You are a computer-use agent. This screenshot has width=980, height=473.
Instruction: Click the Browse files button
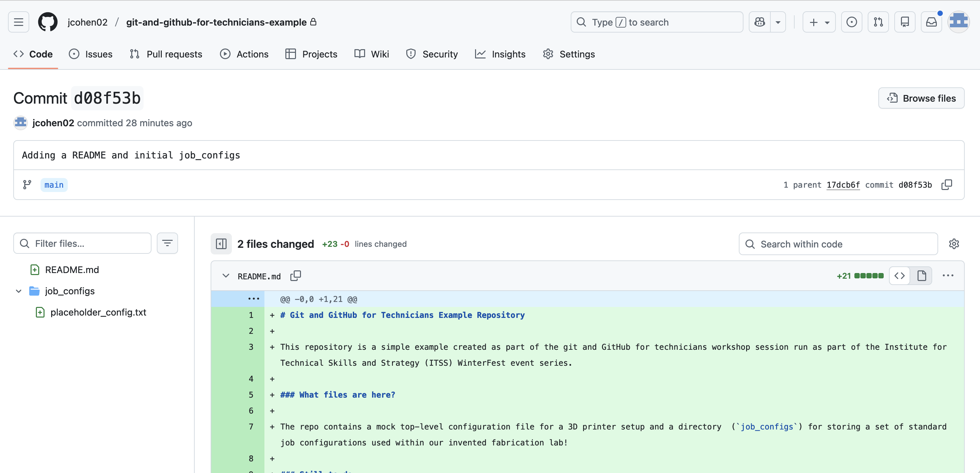[922, 98]
